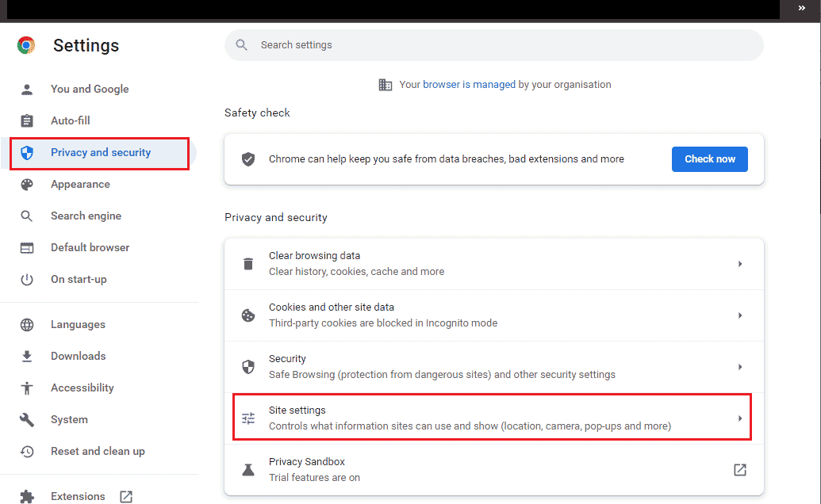Image resolution: width=821 pixels, height=504 pixels.
Task: Click the wrench System icon
Action: click(27, 420)
